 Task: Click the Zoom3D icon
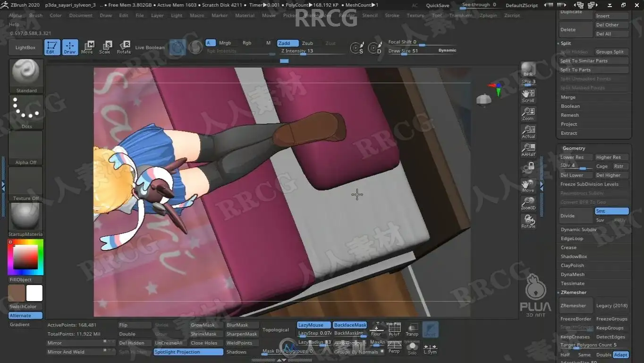coord(528,204)
